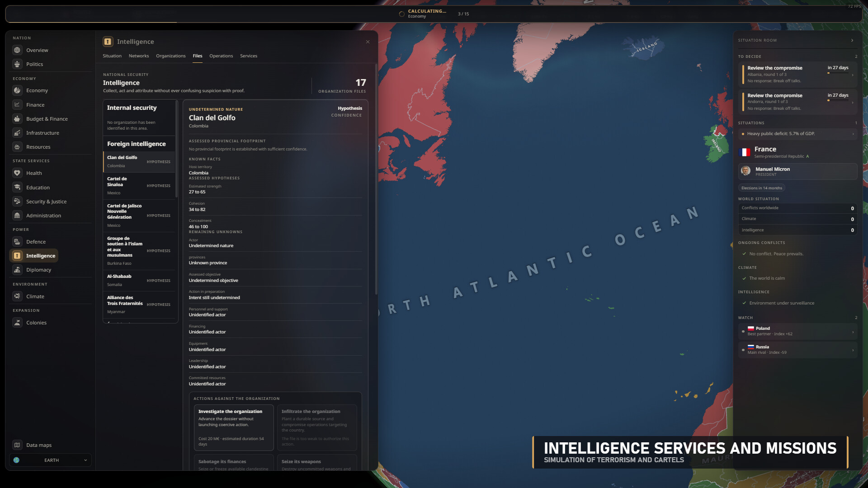
Task: Click the Data maps icon
Action: (x=17, y=445)
